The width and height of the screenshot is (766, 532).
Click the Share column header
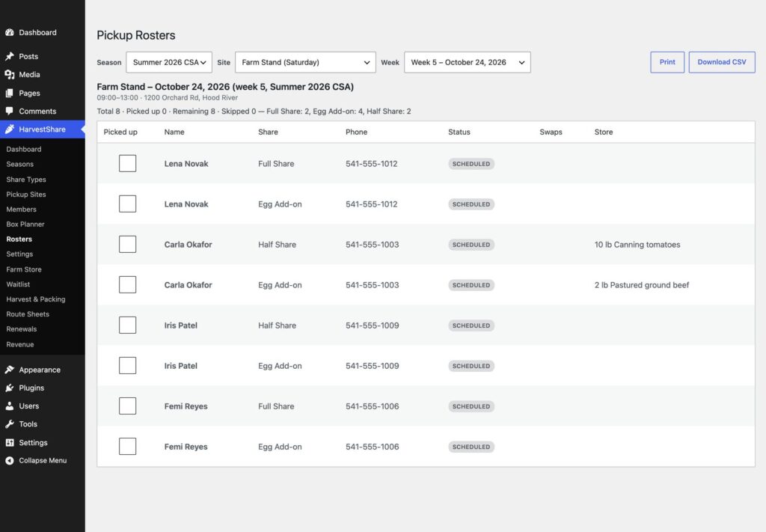click(269, 132)
